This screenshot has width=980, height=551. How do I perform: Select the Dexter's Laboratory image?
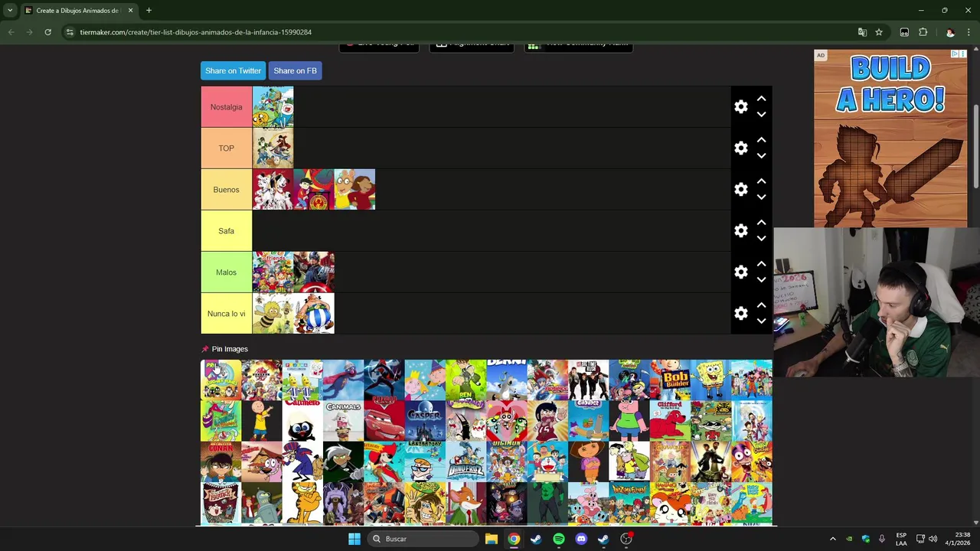(x=425, y=462)
